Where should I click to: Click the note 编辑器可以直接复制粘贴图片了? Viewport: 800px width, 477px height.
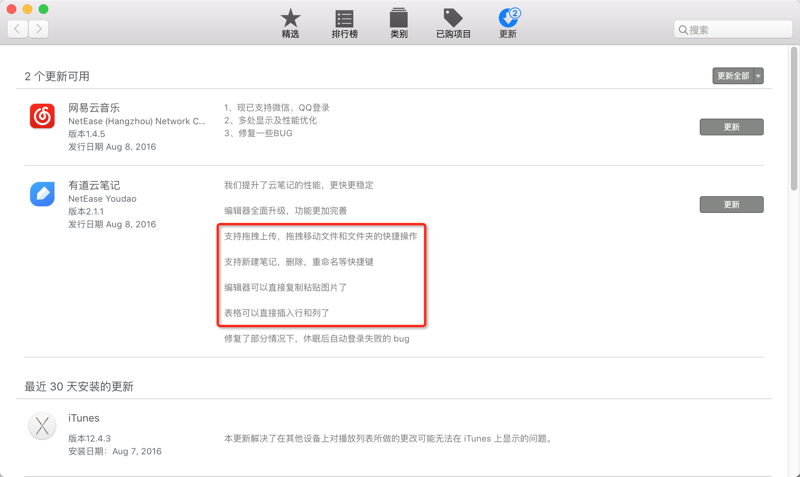pos(285,287)
